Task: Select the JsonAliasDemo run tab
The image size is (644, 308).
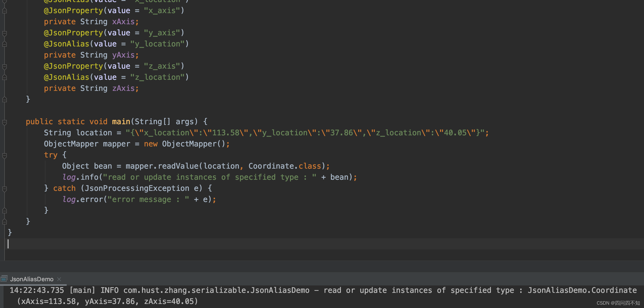Action: coord(32,279)
